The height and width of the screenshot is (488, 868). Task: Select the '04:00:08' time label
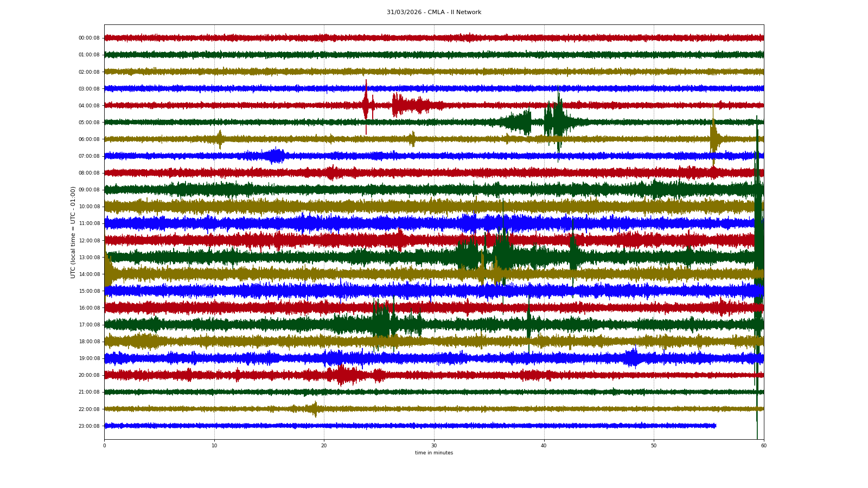[x=89, y=106]
